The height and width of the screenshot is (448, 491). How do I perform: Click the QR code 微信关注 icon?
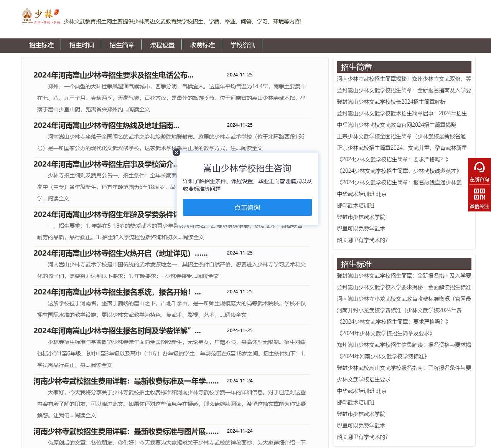(479, 194)
